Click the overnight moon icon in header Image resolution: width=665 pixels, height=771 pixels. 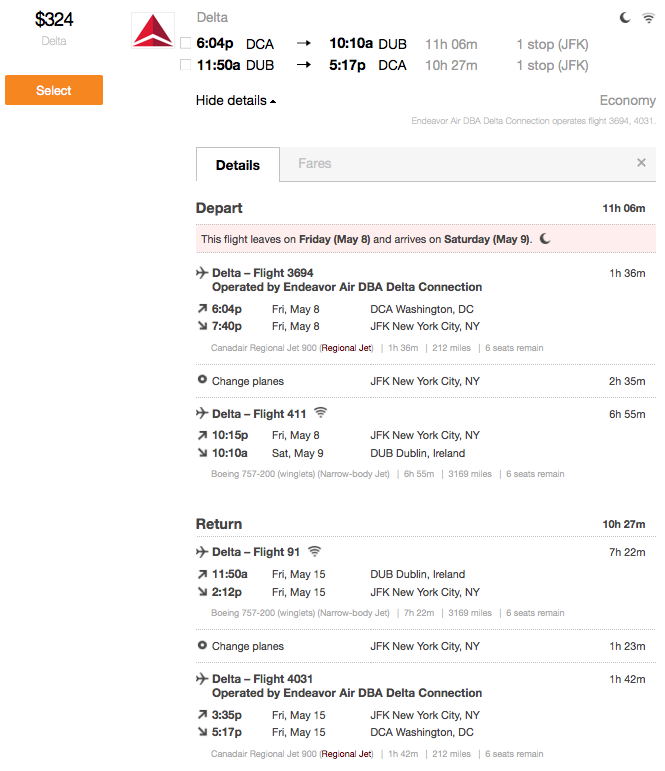pos(625,18)
